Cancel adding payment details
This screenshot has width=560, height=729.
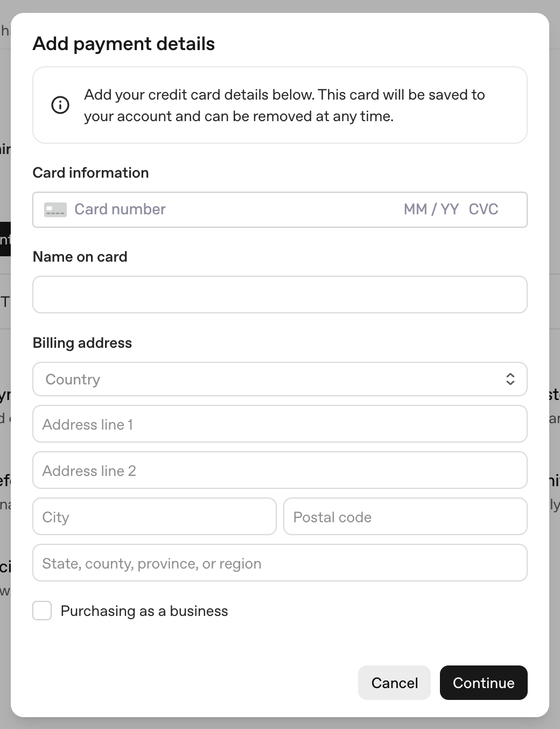click(x=394, y=682)
